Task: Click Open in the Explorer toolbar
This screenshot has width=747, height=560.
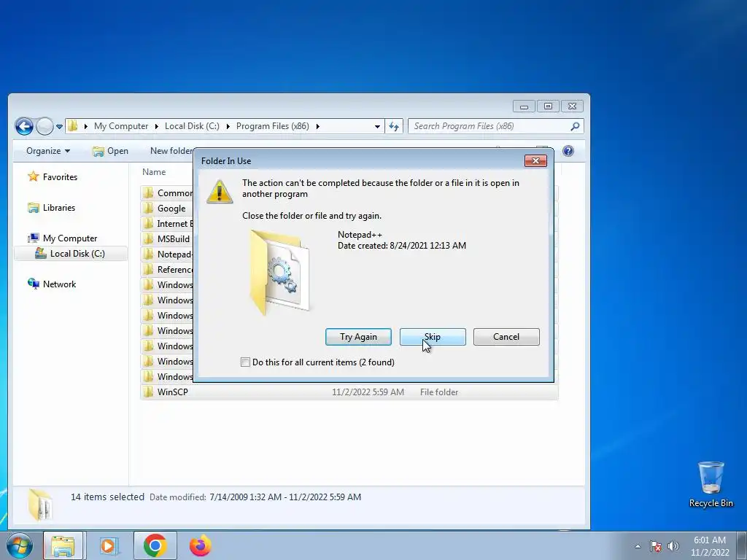Action: coord(111,151)
